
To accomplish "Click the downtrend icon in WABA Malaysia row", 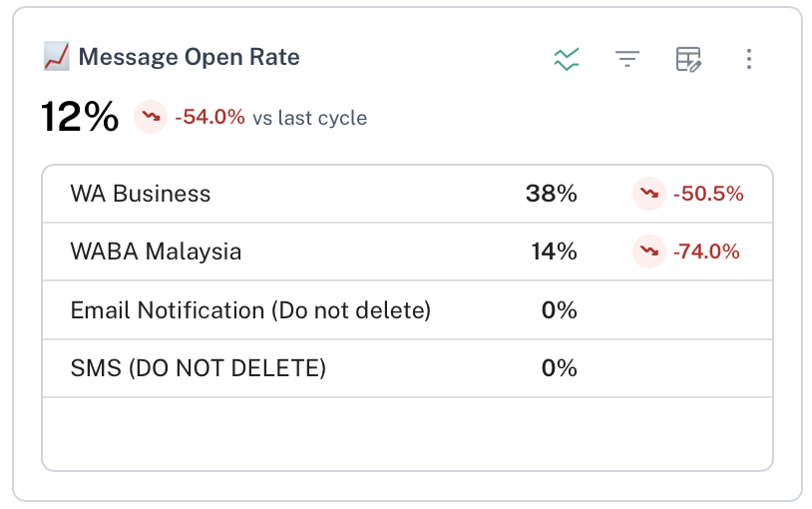I will pos(648,252).
